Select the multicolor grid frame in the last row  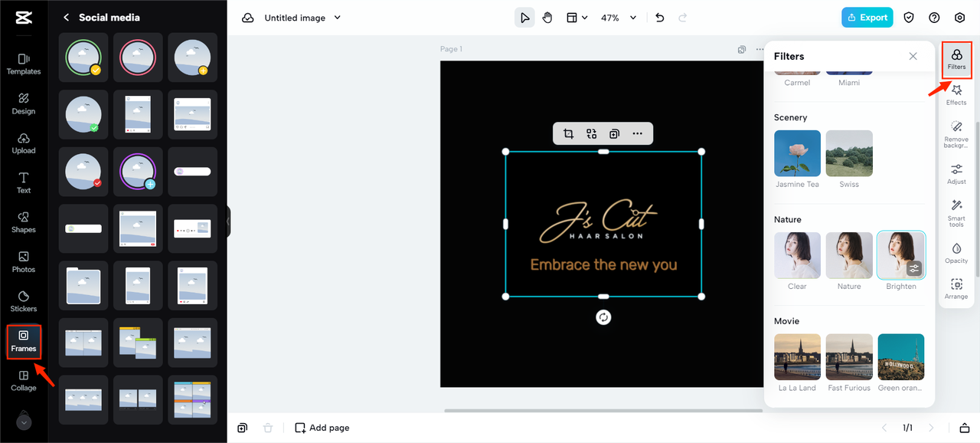(x=193, y=399)
